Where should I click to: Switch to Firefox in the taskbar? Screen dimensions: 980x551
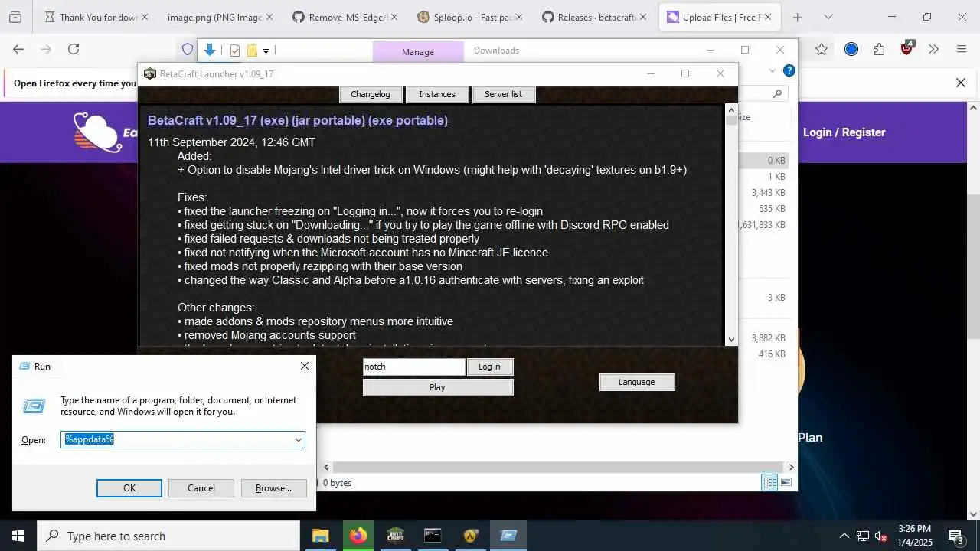point(358,536)
